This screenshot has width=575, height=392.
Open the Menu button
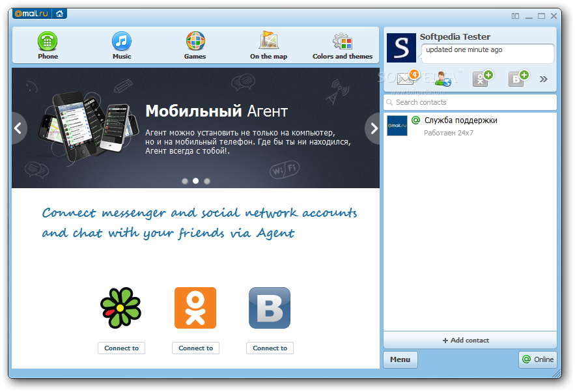click(x=400, y=359)
